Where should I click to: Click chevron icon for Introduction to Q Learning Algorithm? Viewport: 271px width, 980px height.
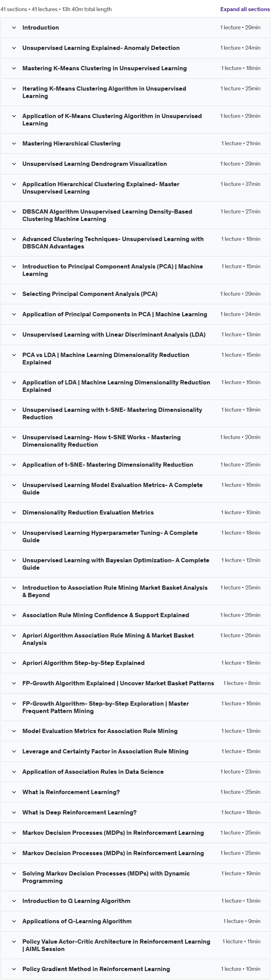(14, 901)
